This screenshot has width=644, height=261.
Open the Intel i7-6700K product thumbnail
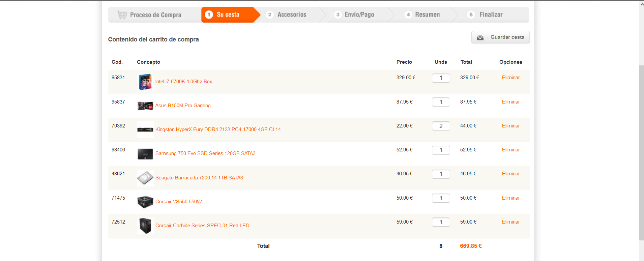tap(145, 82)
